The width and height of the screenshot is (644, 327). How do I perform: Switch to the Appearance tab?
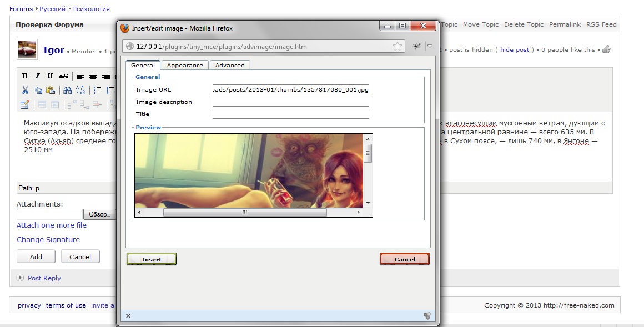(185, 65)
